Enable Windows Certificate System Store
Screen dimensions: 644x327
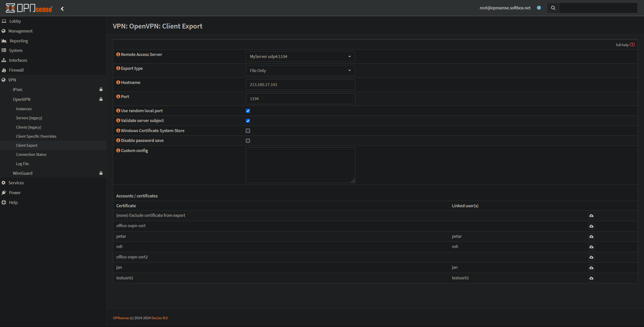248,131
